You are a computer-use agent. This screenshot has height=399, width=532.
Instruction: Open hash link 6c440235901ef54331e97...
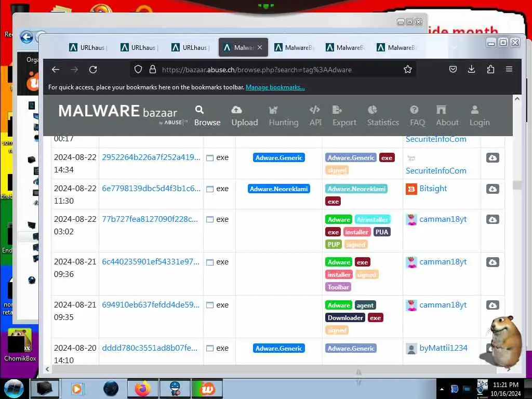pos(151,262)
